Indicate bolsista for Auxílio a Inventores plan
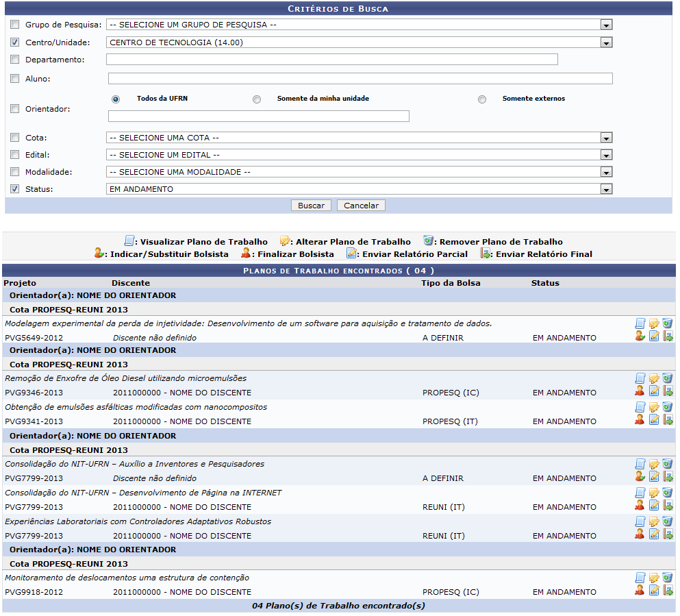680x616 pixels. tap(640, 477)
